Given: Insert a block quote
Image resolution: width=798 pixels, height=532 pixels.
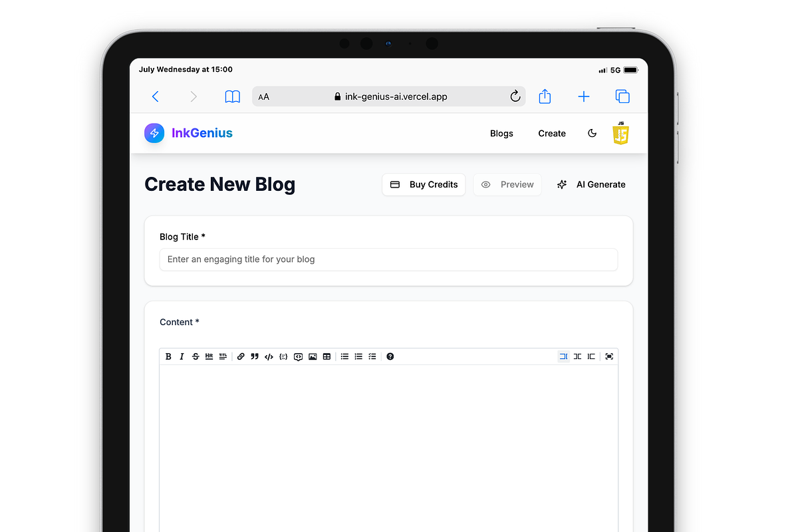Looking at the screenshot, I should click(255, 356).
